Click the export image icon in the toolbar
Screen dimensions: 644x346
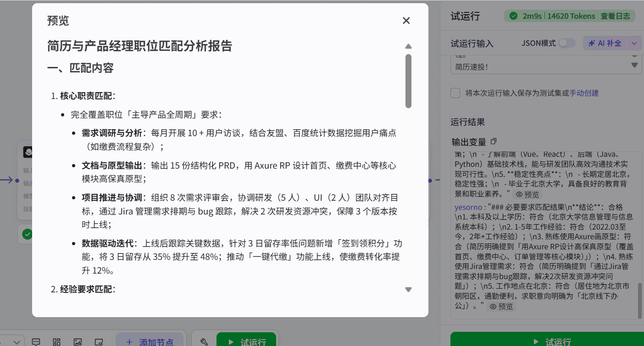(x=78, y=341)
